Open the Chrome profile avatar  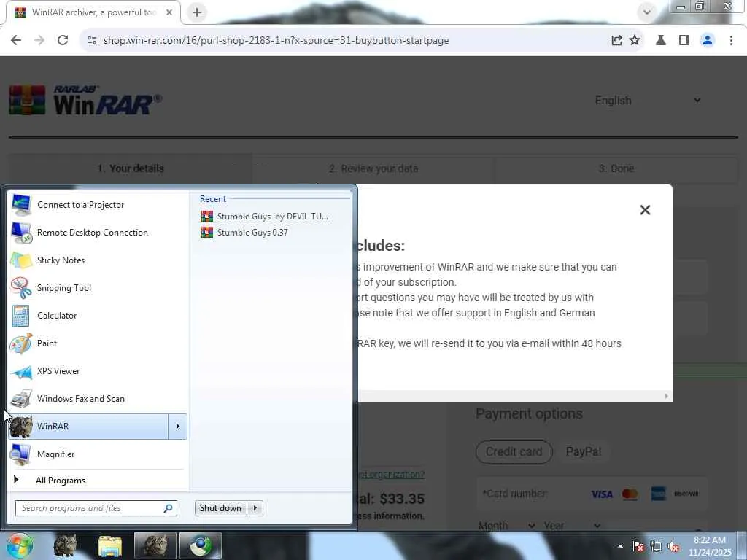point(708,41)
